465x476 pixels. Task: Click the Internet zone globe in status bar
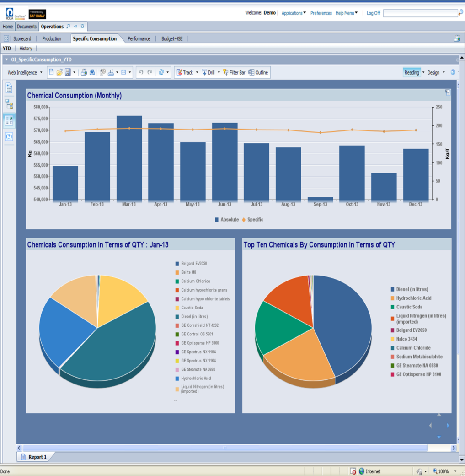[x=362, y=471]
